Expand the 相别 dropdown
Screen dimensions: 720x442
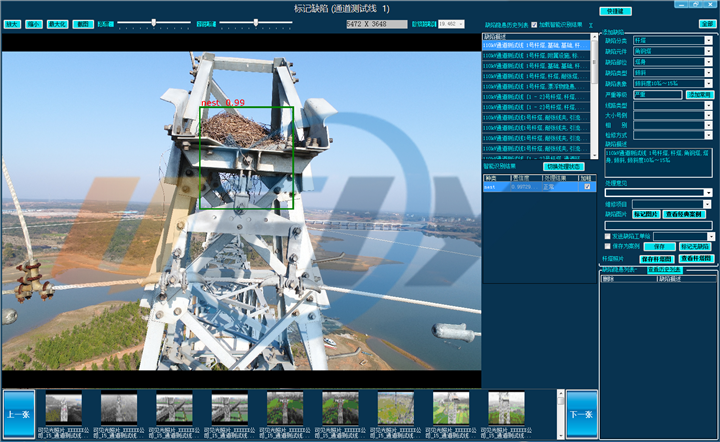[709, 125]
